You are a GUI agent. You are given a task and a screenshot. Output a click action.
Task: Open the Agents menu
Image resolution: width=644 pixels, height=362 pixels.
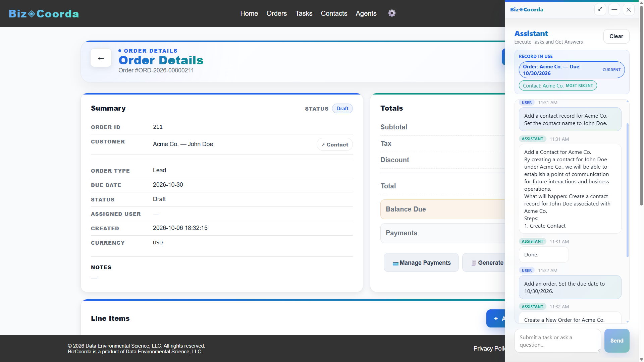coord(366,13)
